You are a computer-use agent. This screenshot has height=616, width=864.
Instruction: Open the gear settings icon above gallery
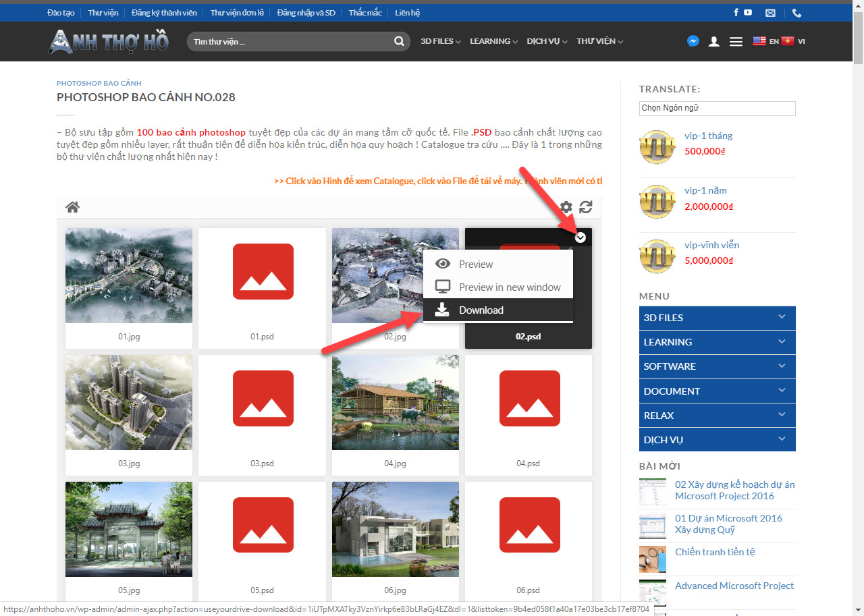tap(566, 207)
